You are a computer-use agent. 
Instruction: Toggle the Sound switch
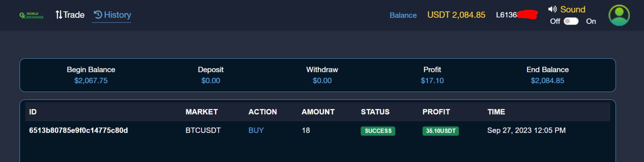tap(571, 21)
